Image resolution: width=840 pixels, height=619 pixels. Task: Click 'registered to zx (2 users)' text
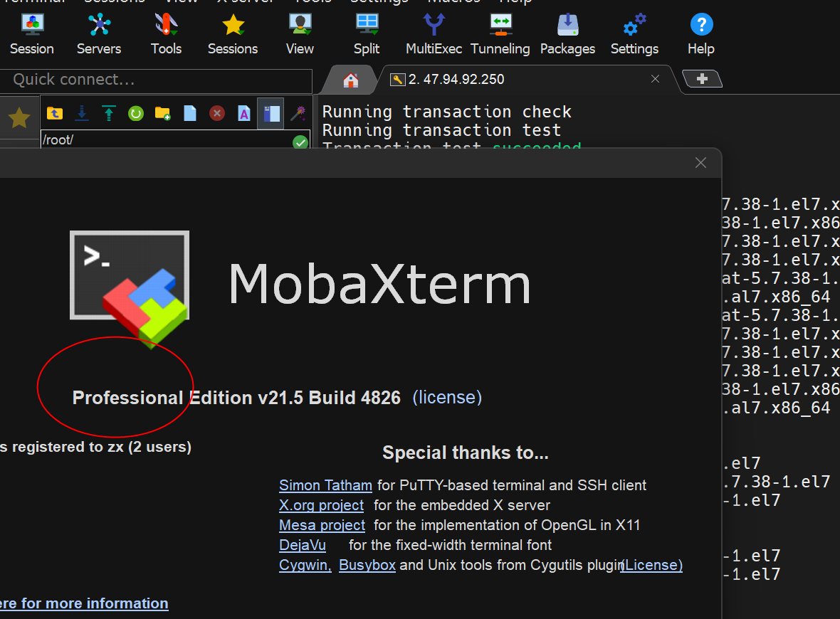point(102,447)
